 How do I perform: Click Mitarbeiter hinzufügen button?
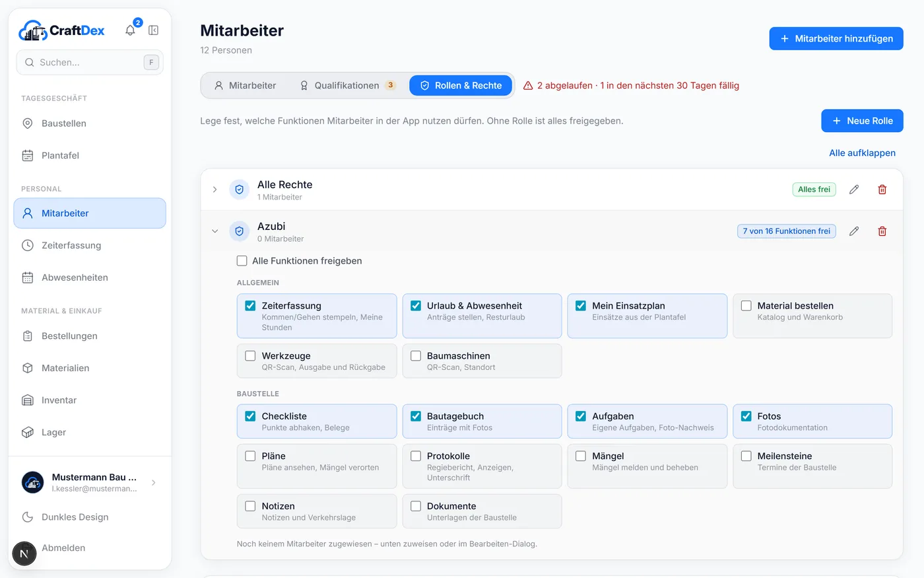click(836, 39)
